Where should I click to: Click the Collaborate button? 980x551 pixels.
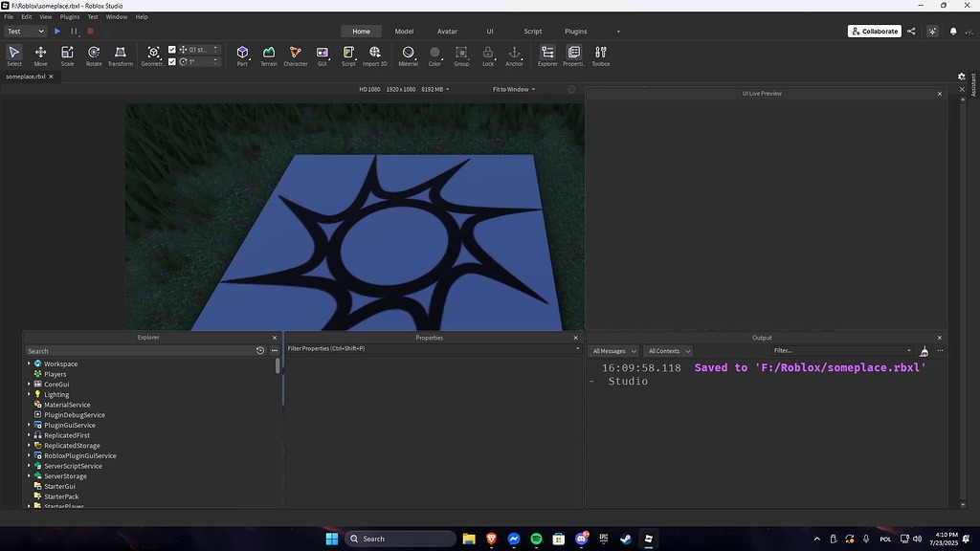pyautogui.click(x=875, y=32)
